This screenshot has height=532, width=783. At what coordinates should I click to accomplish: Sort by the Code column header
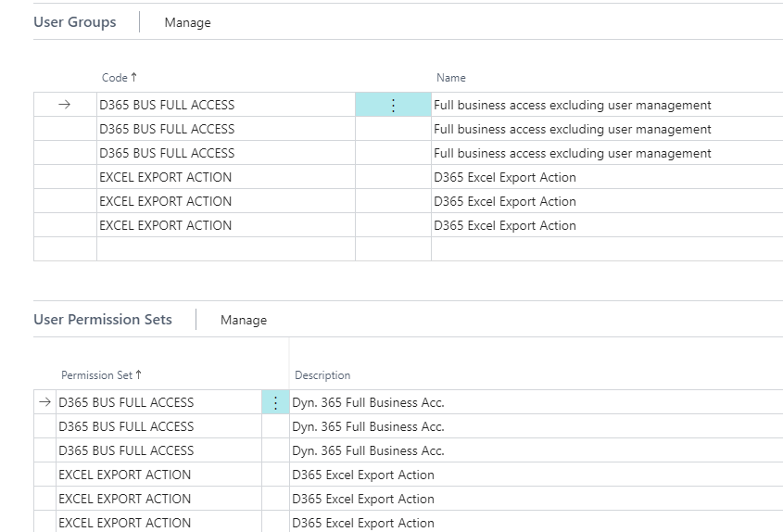coord(119,78)
